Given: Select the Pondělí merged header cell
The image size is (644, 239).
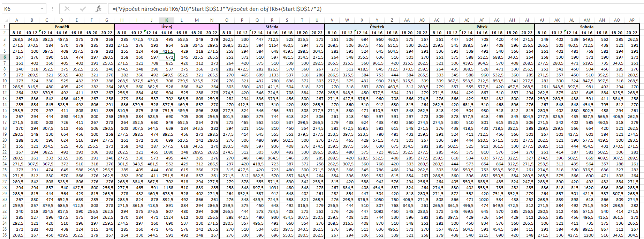Looking at the screenshot, I should point(62,27).
